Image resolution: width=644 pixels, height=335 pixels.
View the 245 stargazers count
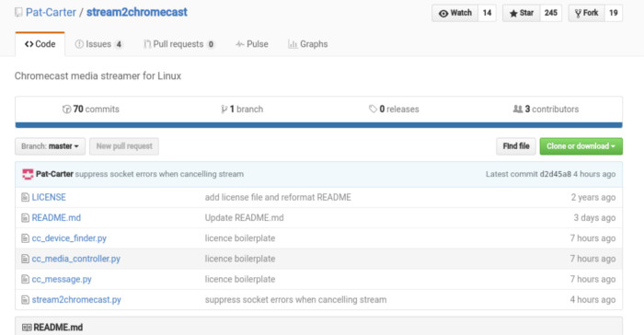click(x=551, y=13)
